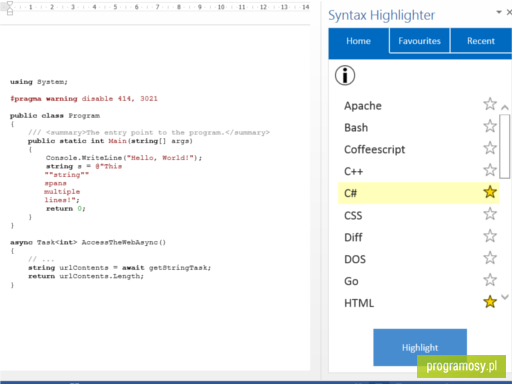The height and width of the screenshot is (384, 512).
Task: Toggle favourite star for Bash
Action: point(490,126)
